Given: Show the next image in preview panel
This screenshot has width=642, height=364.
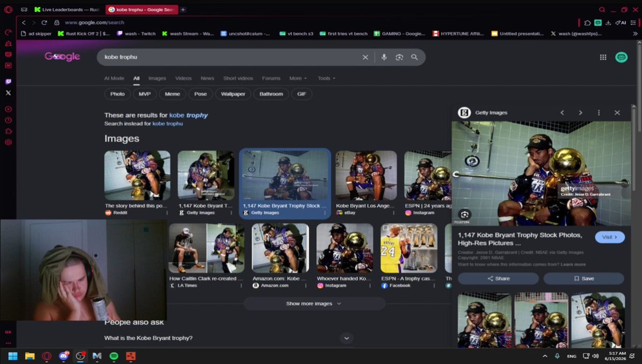Looking at the screenshot, I should (580, 113).
